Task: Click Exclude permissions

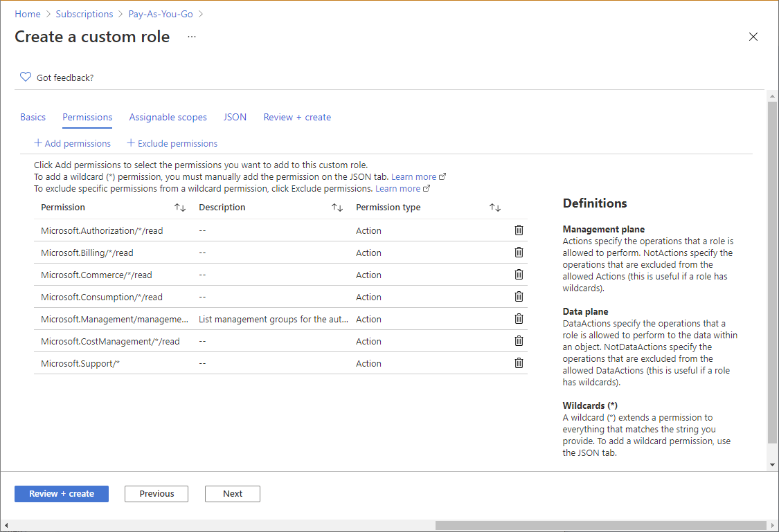Action: tap(172, 143)
